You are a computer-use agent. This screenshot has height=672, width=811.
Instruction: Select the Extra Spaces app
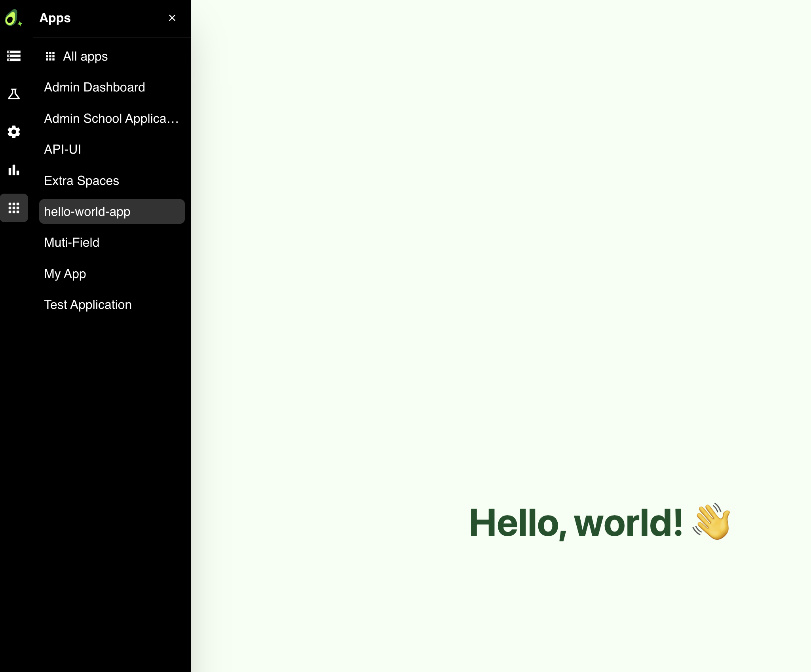click(112, 181)
